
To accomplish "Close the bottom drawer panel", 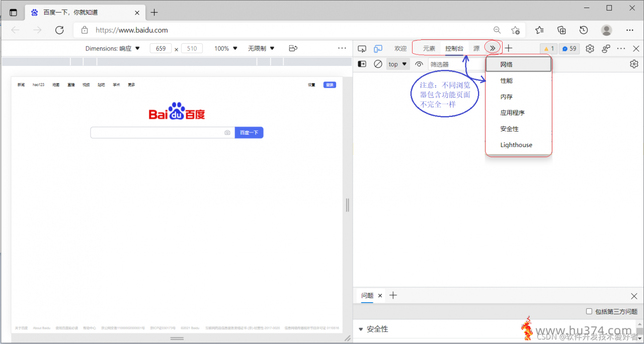I will point(634,296).
